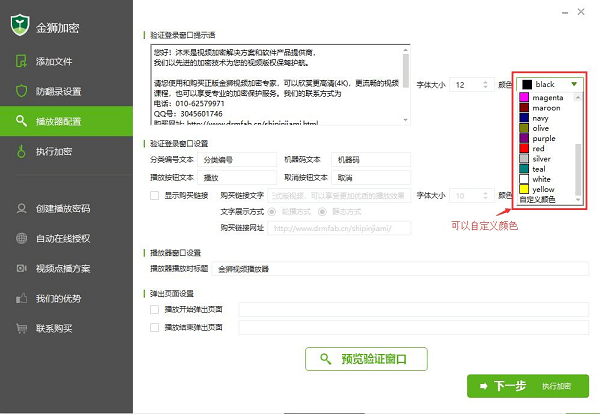This screenshot has width=600, height=414.
Task: Click the red color swatch
Action: 524,148
